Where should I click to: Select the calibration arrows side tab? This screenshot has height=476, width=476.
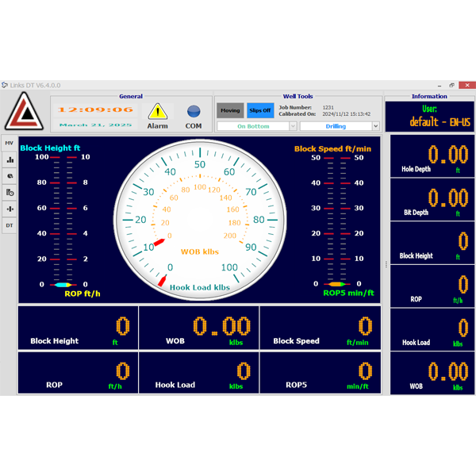(10, 209)
